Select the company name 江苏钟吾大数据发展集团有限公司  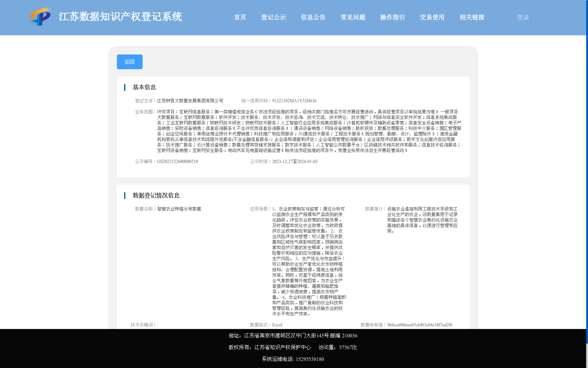point(190,101)
